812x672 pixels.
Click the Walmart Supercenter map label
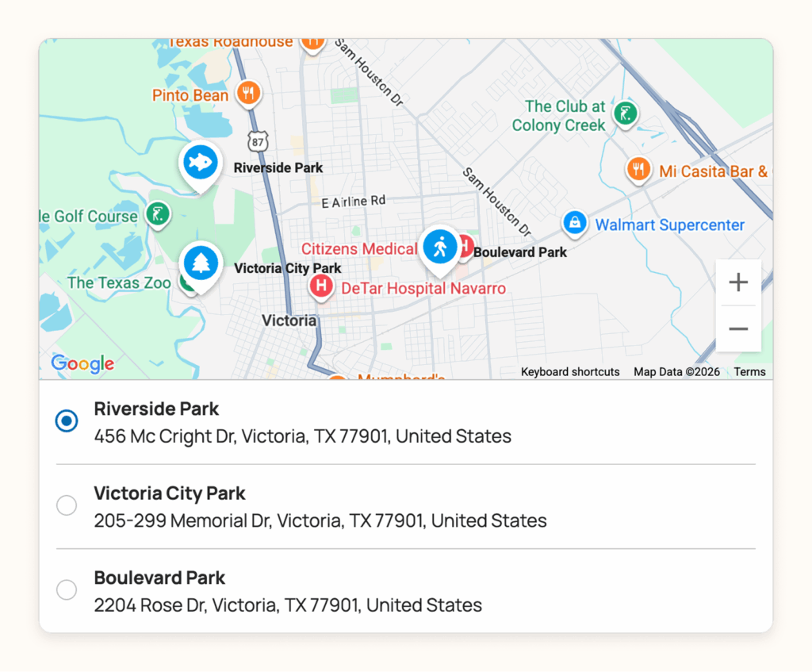(x=669, y=225)
